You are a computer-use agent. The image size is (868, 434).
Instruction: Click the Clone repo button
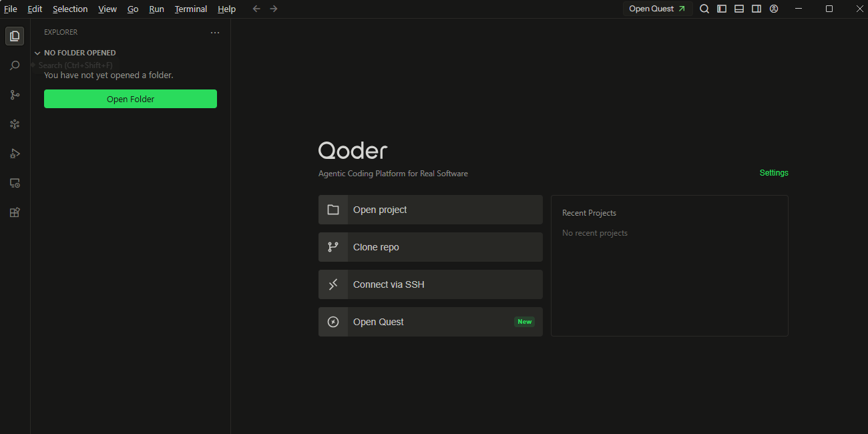point(431,247)
